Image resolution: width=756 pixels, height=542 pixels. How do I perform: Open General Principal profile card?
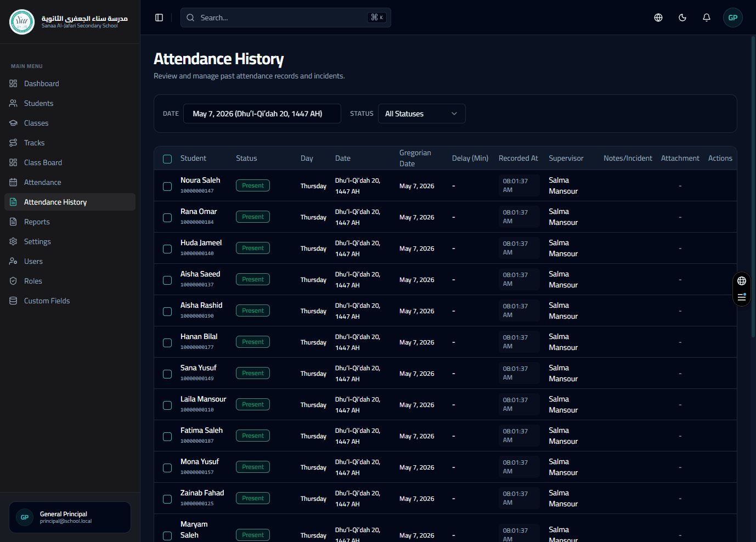tap(70, 517)
